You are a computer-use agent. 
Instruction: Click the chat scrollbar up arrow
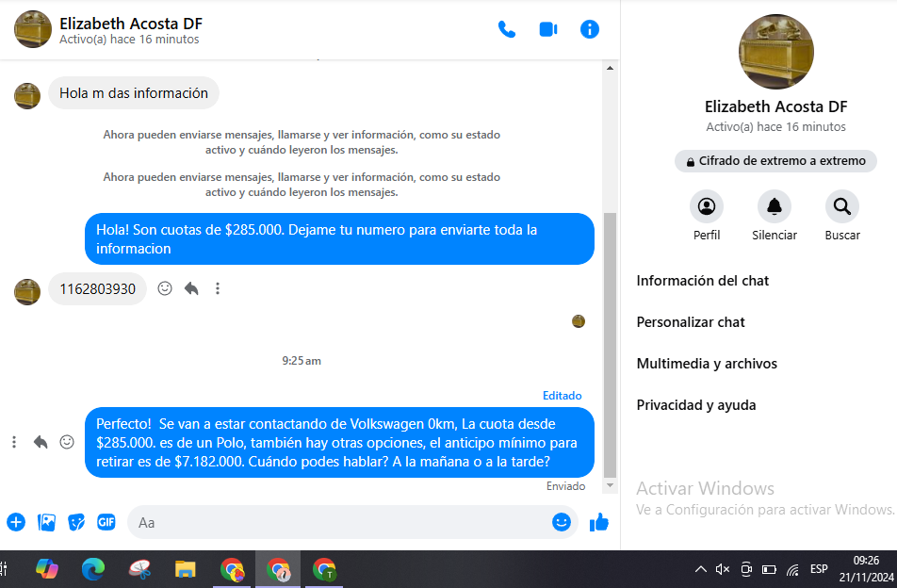610,68
